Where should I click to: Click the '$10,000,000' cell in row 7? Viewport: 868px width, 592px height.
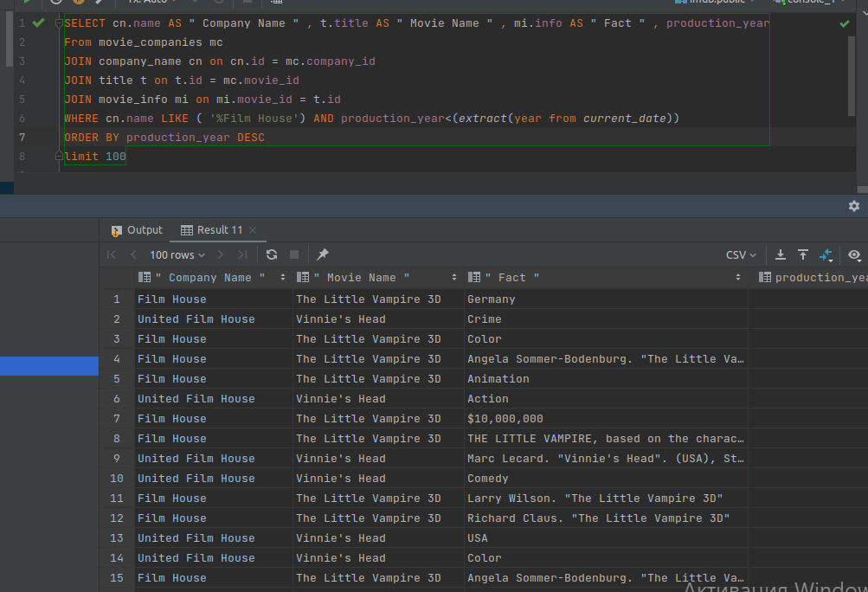(606, 419)
